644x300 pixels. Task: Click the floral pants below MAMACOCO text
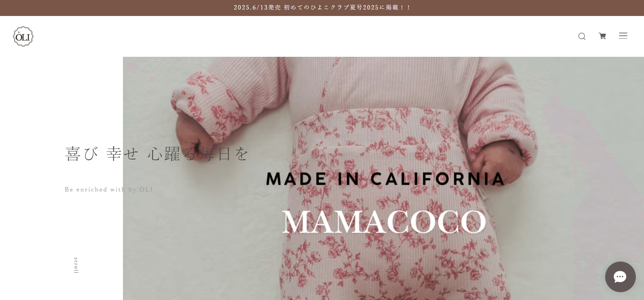(385, 269)
